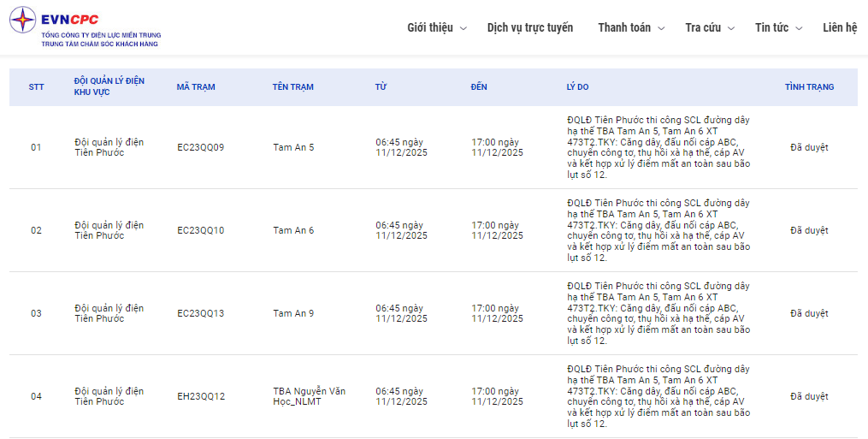Click the MÃ TRẠM column header
Viewport: 868px width, 439px height.
196,87
